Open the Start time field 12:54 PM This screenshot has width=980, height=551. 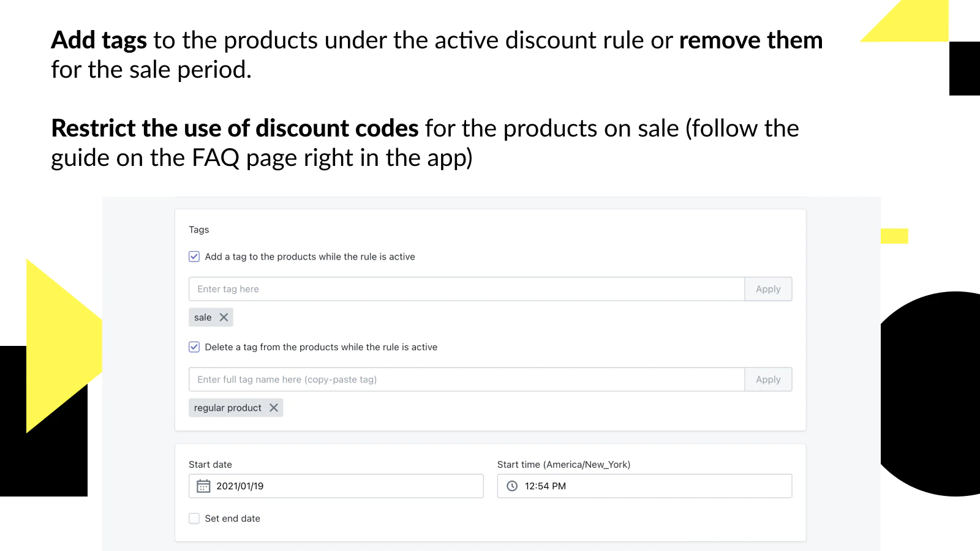[644, 486]
